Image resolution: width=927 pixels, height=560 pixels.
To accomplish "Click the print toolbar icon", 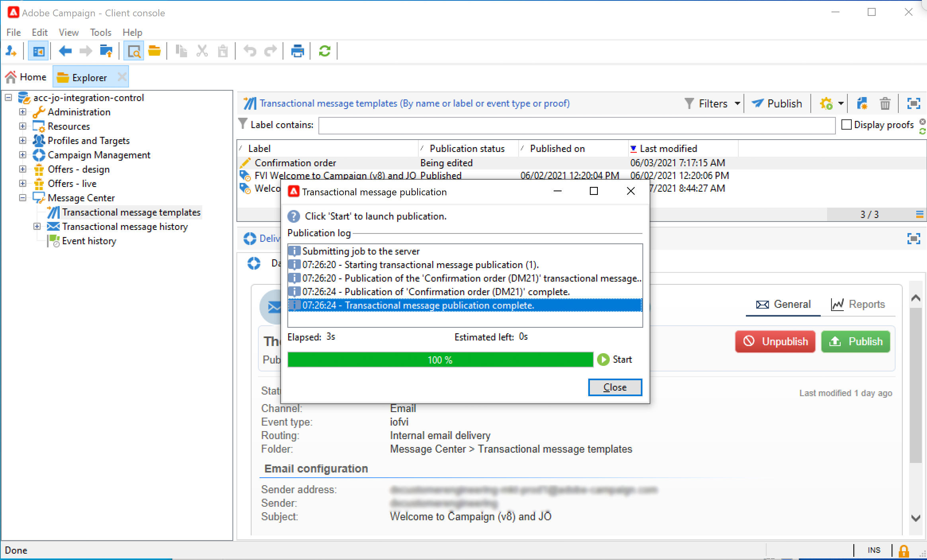I will coord(297,51).
